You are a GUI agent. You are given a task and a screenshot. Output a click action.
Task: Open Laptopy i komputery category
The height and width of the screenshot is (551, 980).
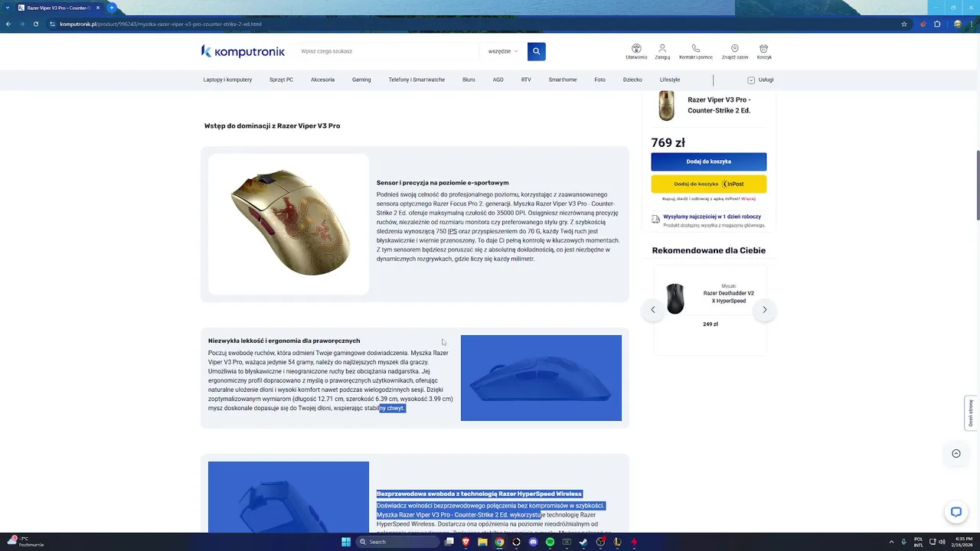tap(227, 80)
